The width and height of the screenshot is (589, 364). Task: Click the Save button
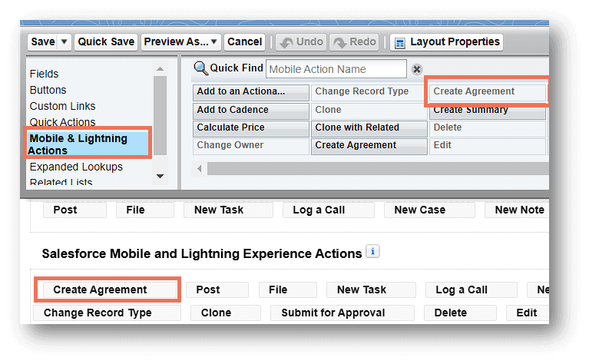tap(43, 41)
